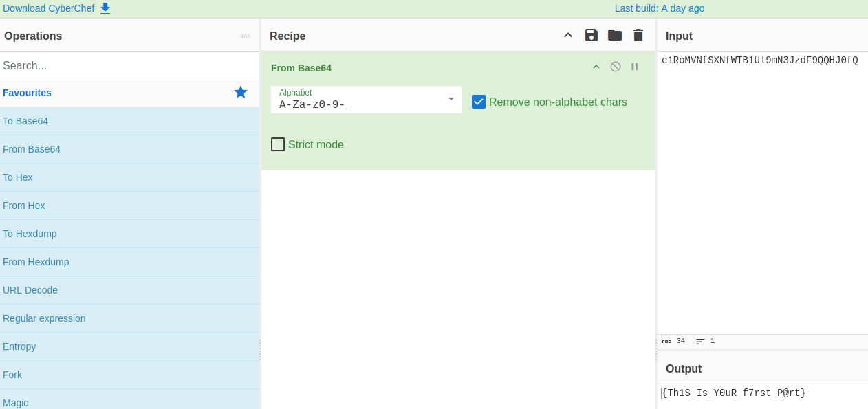Click the decoded Output text
Viewport: 868px width, 409px height.
(x=734, y=393)
